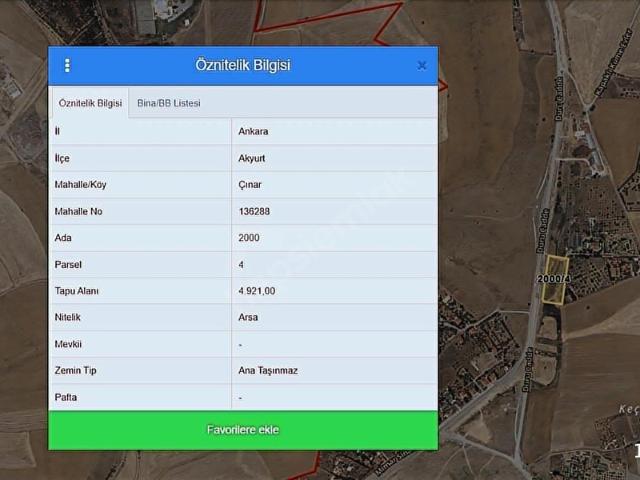The image size is (640, 480).
Task: Open the three-dot menu in dialog header
Action: [67, 66]
